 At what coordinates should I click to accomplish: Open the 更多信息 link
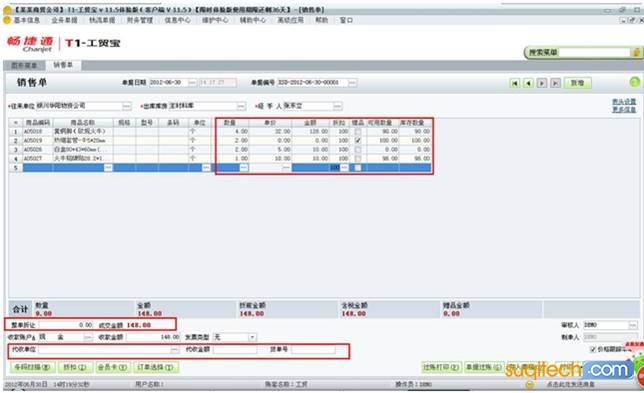point(624,109)
